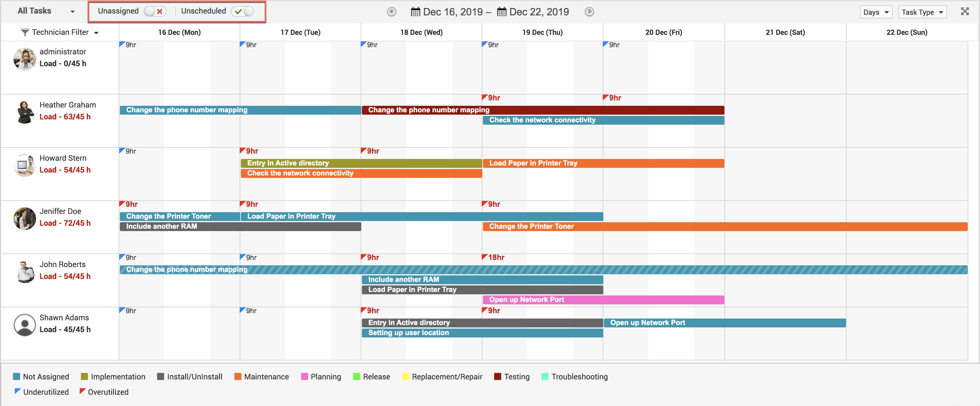Open Howard Stern's 'Load Paper in Printer Tray' task
980x406 pixels.
point(603,163)
